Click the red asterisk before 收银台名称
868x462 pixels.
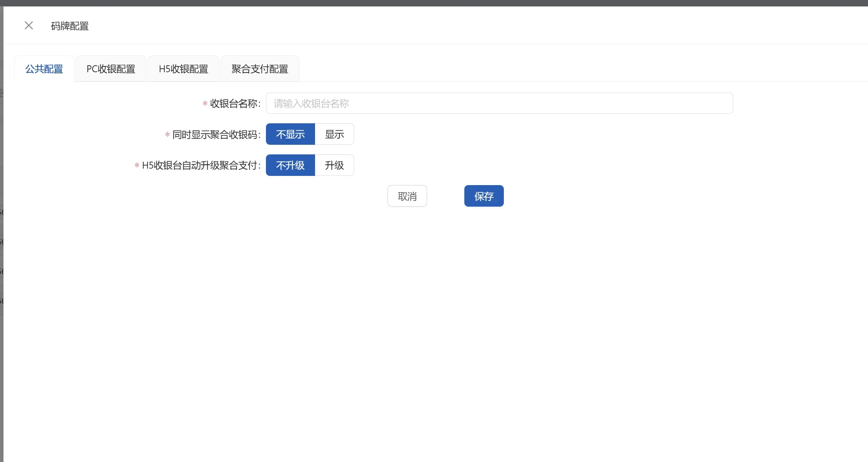[x=205, y=104]
